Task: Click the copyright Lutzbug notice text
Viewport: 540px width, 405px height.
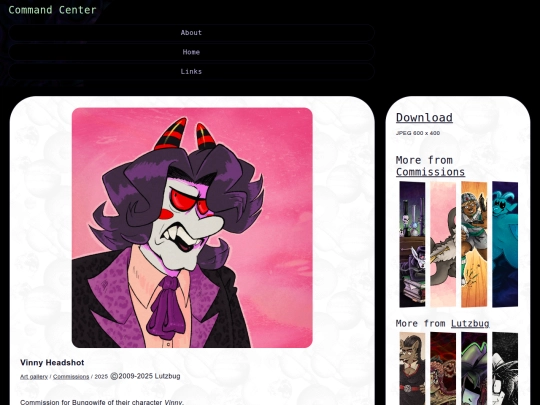Action: 145,376
